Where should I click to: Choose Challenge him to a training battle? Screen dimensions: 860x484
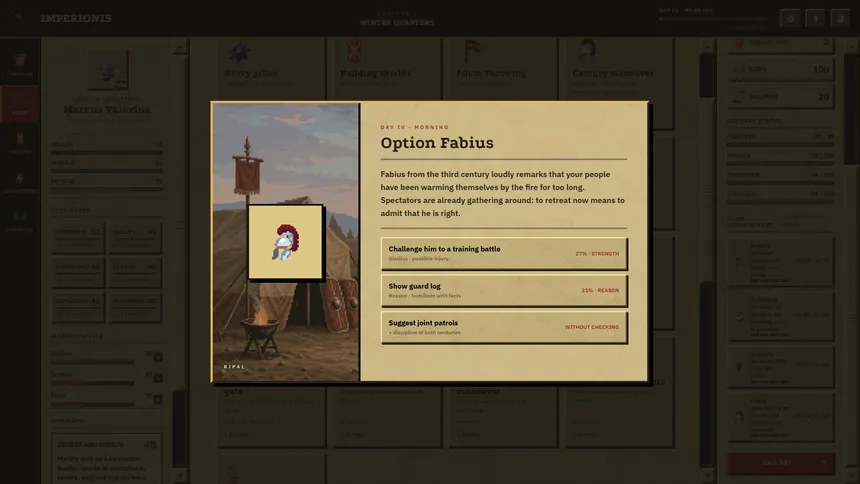(x=504, y=254)
